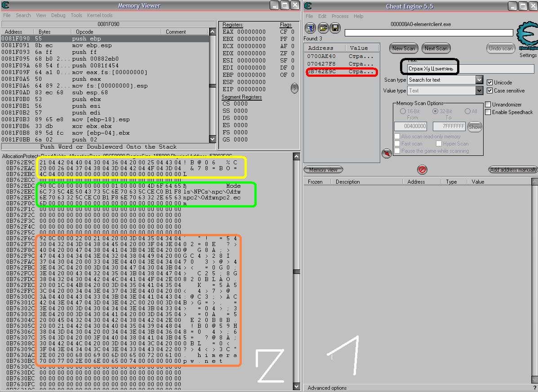Image resolution: width=538 pixels, height=392 pixels.
Task: Open Tools menu in Memory Viewer
Action: pos(76,15)
